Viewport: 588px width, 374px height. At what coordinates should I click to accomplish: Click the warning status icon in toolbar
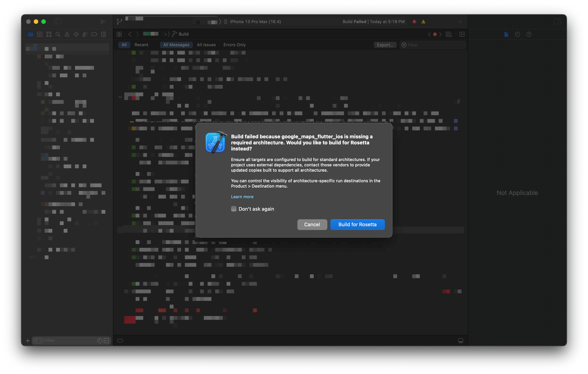pyautogui.click(x=423, y=21)
